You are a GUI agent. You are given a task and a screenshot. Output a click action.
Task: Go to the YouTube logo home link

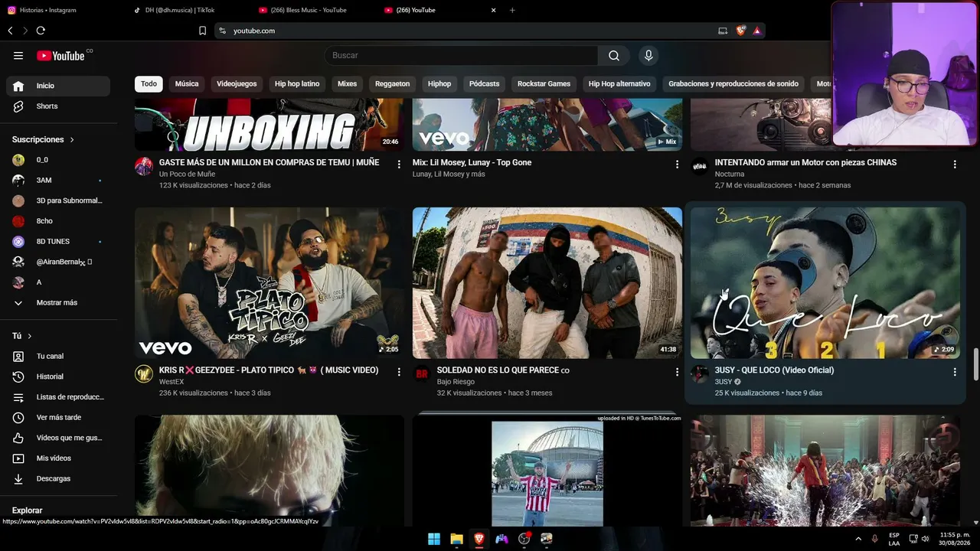tap(60, 56)
